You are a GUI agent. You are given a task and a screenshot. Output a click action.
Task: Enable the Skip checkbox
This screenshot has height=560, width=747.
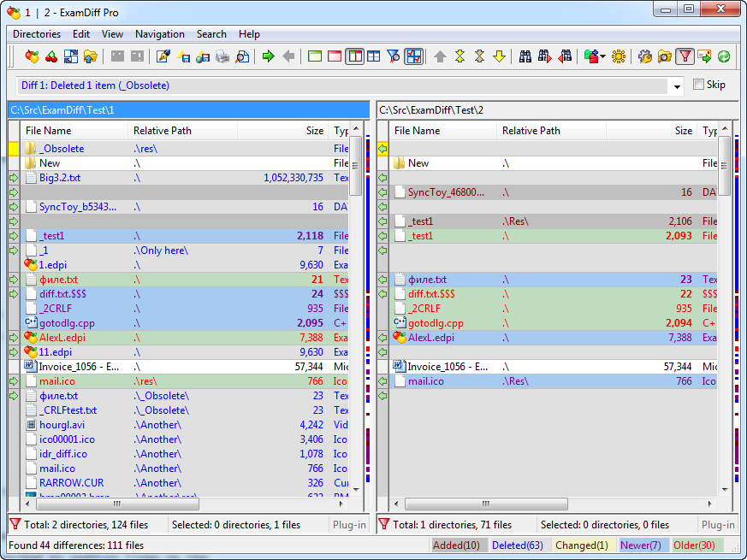tap(698, 85)
